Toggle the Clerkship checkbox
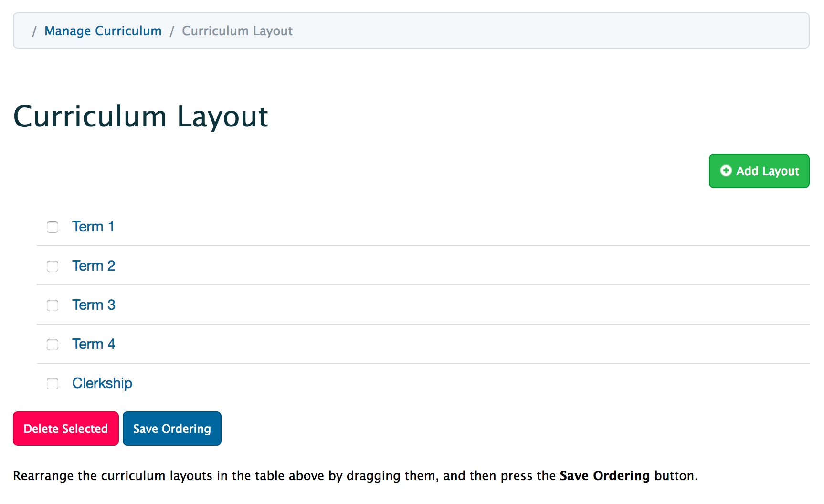This screenshot has height=504, width=824. [x=53, y=384]
